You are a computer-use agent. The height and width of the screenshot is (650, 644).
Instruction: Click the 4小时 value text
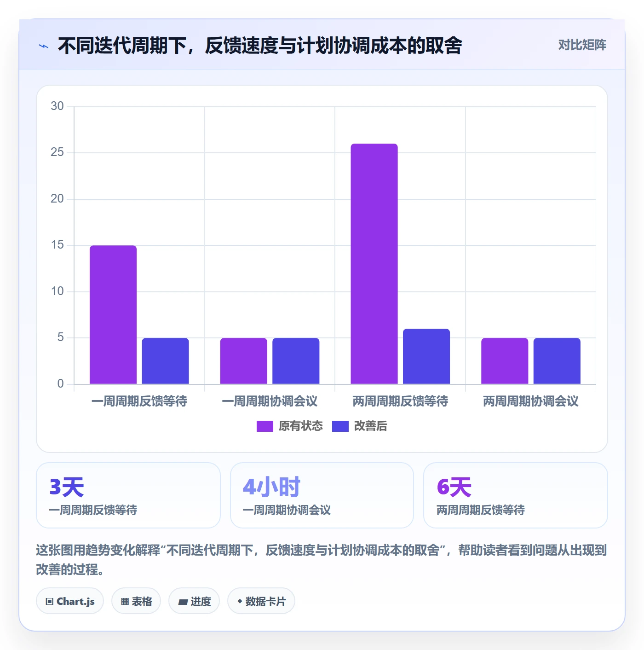271,487
